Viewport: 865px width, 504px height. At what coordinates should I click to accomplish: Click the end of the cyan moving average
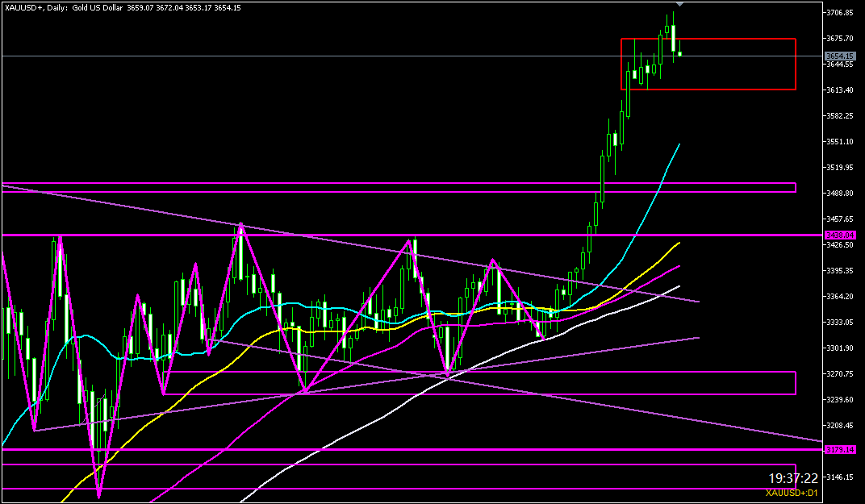pyautogui.click(x=679, y=144)
